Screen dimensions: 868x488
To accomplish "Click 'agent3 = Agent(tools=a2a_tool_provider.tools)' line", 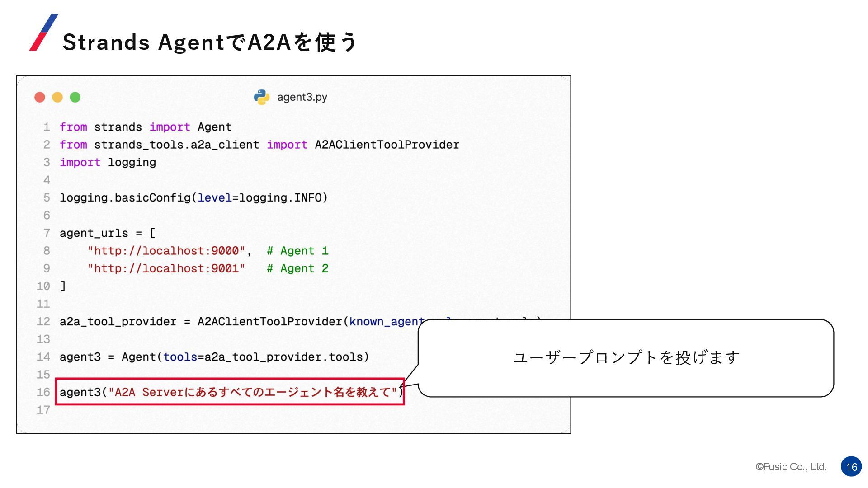I will click(214, 357).
